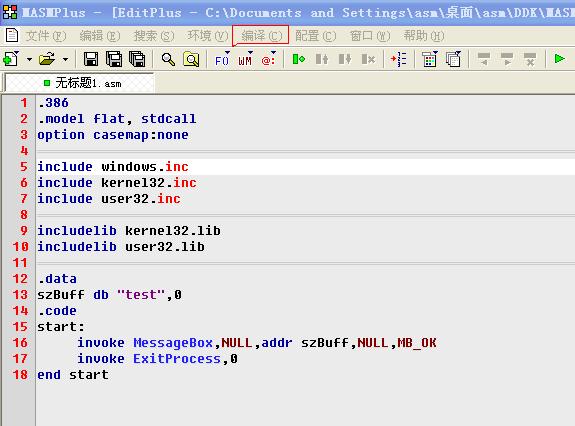
Task: Click the previous bookmark up-arrow icon
Action: (x=322, y=59)
